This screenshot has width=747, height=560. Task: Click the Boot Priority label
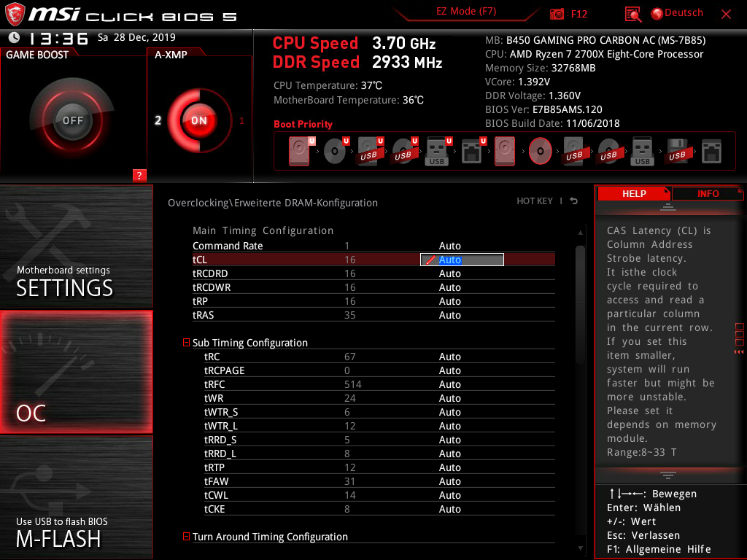[303, 124]
